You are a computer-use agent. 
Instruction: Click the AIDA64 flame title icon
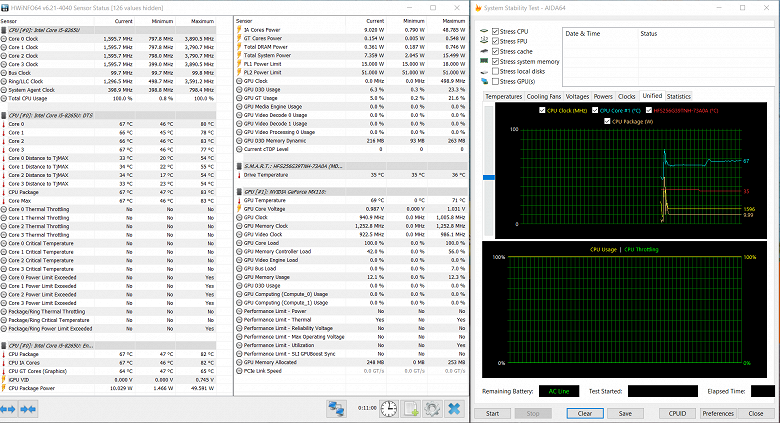(479, 8)
